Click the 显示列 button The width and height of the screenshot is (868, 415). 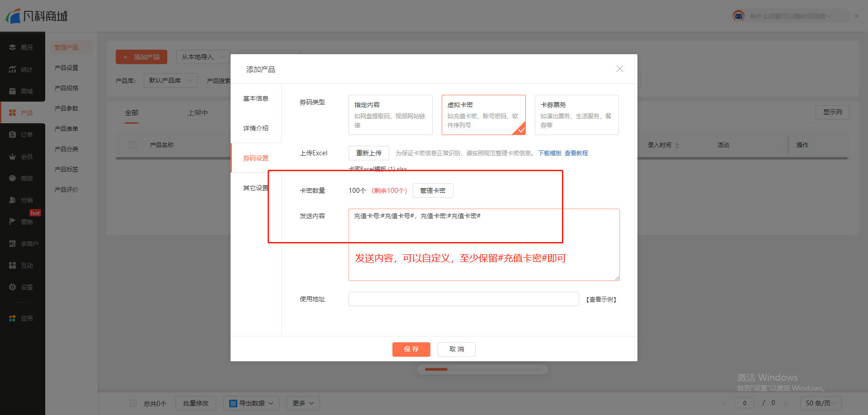pyautogui.click(x=833, y=112)
